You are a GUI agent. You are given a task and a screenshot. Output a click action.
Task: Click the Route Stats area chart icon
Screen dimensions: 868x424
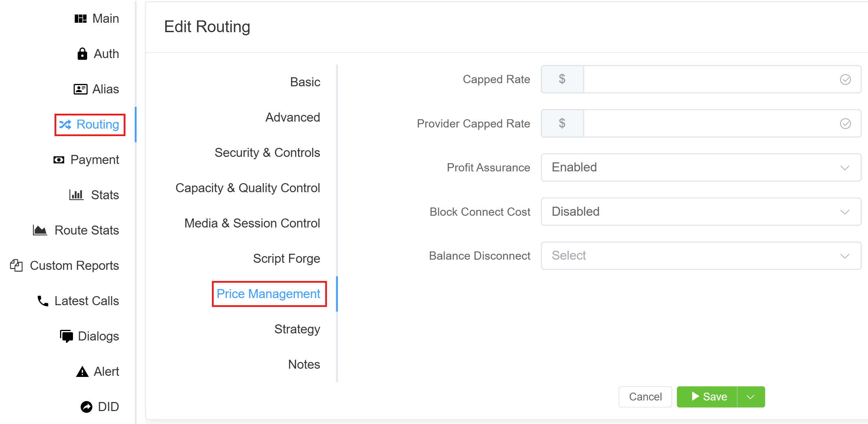click(40, 230)
